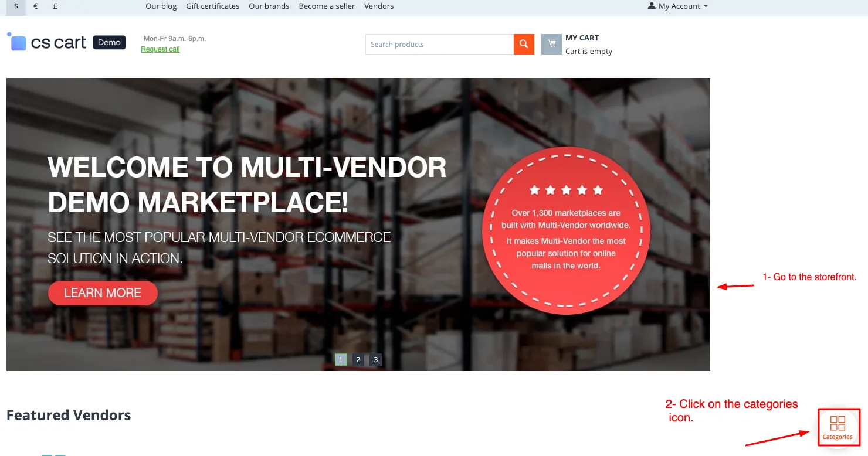This screenshot has width=868, height=456.
Task: Switch currency to euro
Action: [36, 6]
